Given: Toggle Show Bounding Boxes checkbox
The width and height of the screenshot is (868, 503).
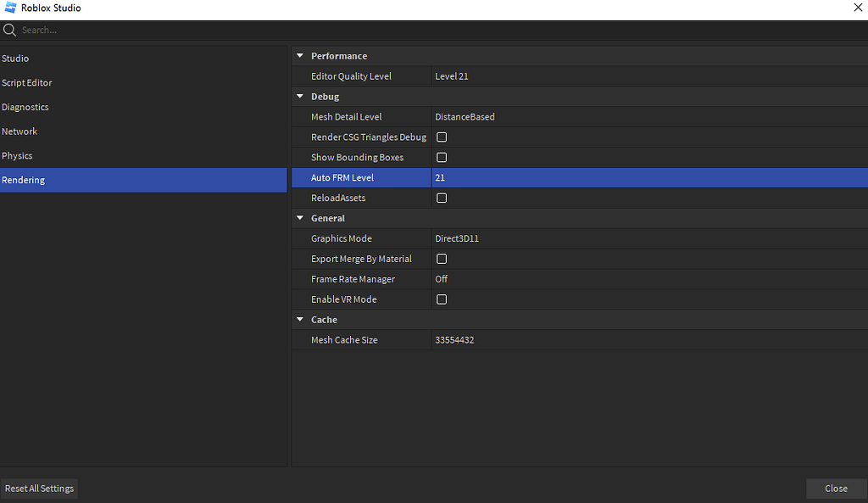Looking at the screenshot, I should pos(441,157).
